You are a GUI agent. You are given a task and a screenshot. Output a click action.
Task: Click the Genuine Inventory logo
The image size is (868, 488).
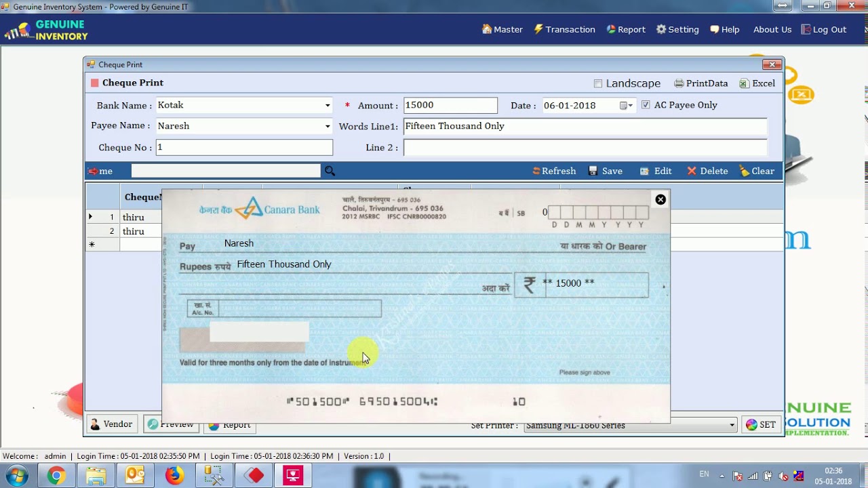[46, 30]
